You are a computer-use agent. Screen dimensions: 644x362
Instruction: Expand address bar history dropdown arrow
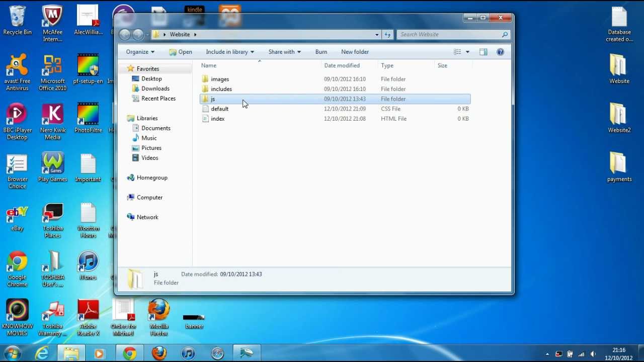click(x=377, y=34)
